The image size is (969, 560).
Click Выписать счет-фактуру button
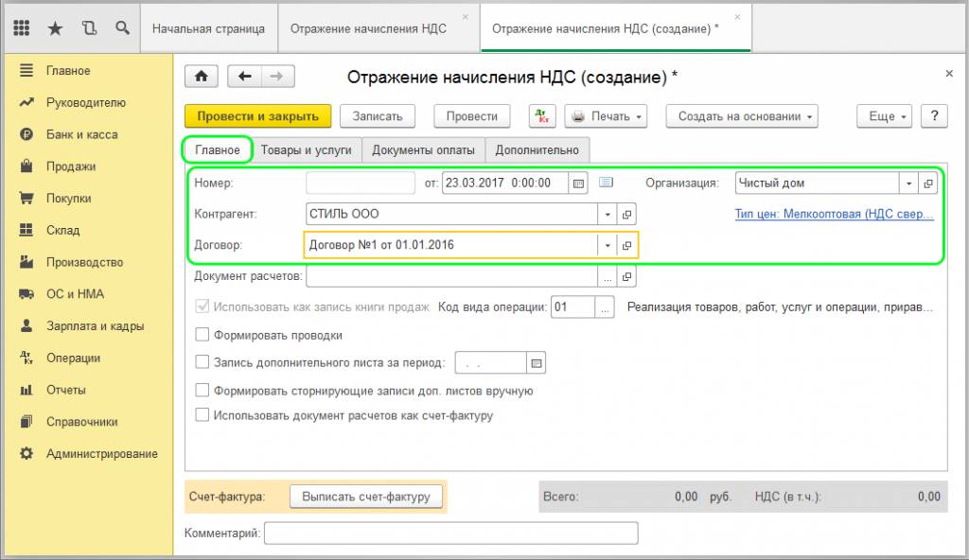tap(366, 497)
